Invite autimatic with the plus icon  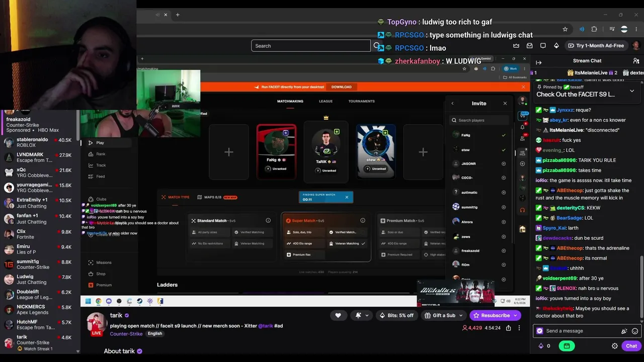click(x=503, y=193)
